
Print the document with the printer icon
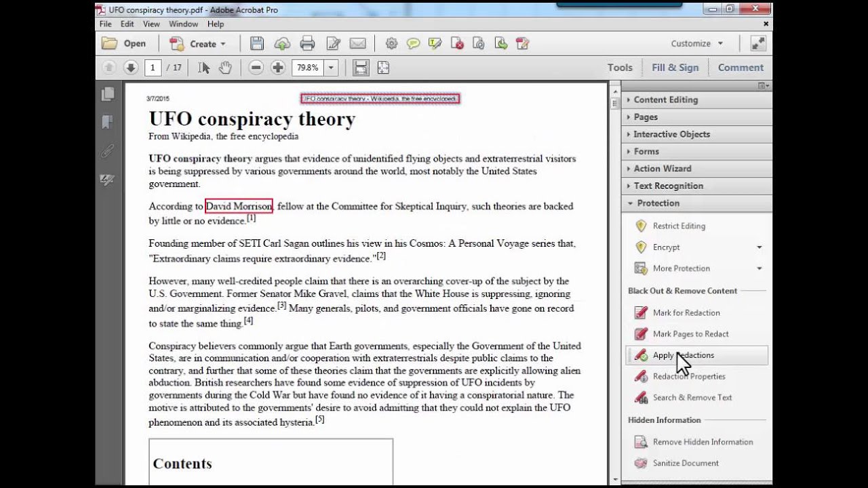pyautogui.click(x=307, y=43)
